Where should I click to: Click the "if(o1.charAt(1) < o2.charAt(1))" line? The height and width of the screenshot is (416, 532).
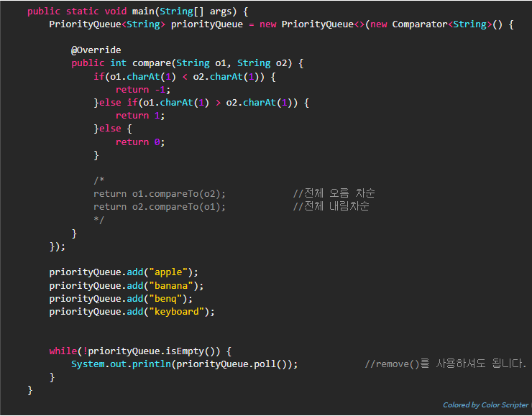pyautogui.click(x=185, y=77)
